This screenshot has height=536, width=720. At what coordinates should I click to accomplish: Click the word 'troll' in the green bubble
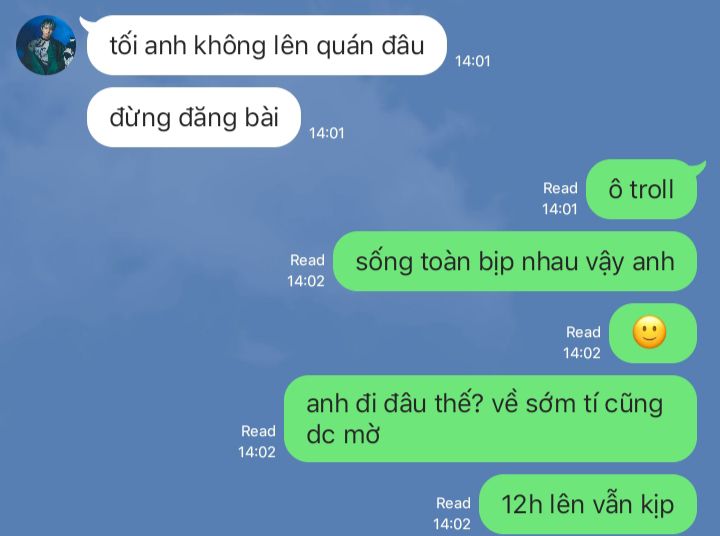[652, 189]
